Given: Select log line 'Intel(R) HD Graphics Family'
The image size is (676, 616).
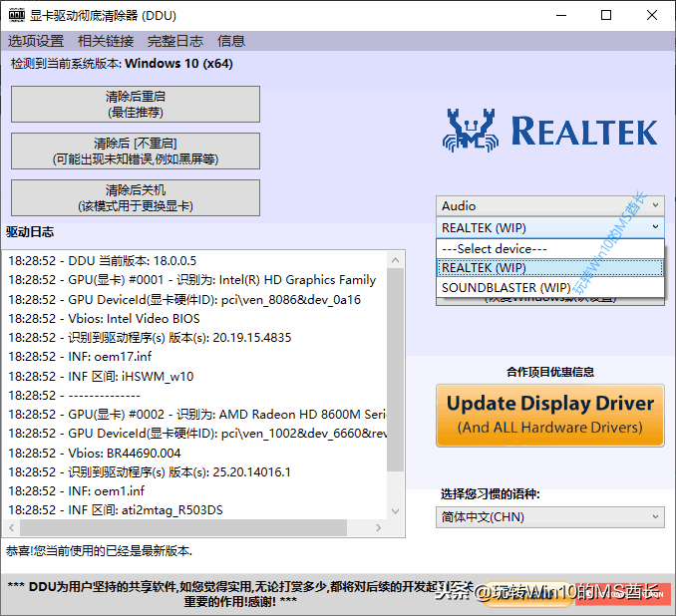Looking at the screenshot, I should click(x=191, y=280).
